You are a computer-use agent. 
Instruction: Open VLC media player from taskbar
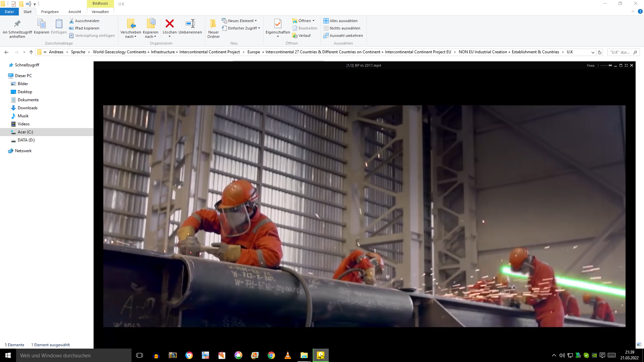tap(287, 355)
